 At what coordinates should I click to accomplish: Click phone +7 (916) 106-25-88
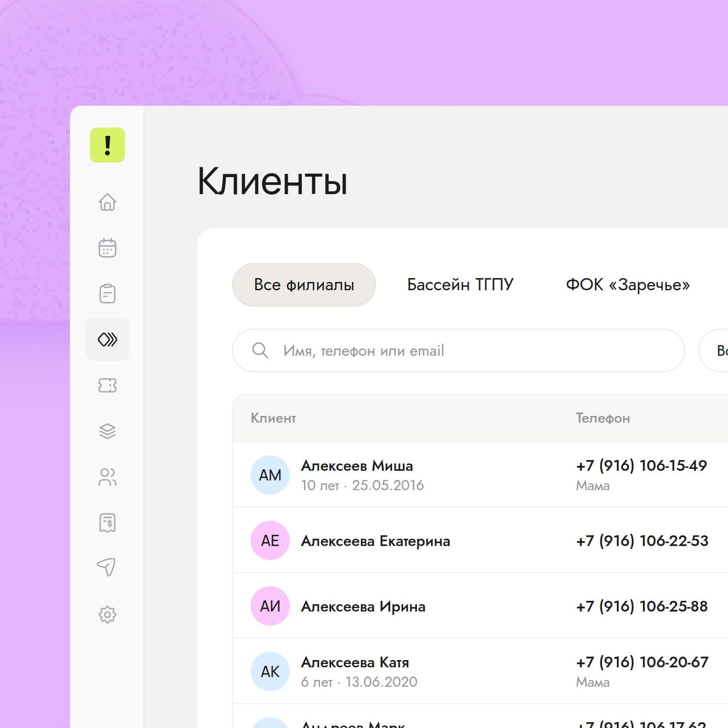click(642, 606)
